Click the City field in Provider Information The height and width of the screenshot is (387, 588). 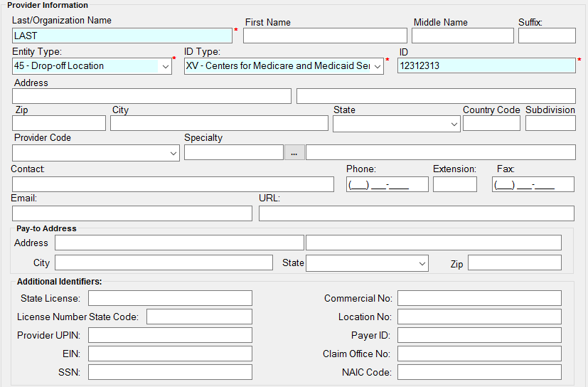coord(219,123)
